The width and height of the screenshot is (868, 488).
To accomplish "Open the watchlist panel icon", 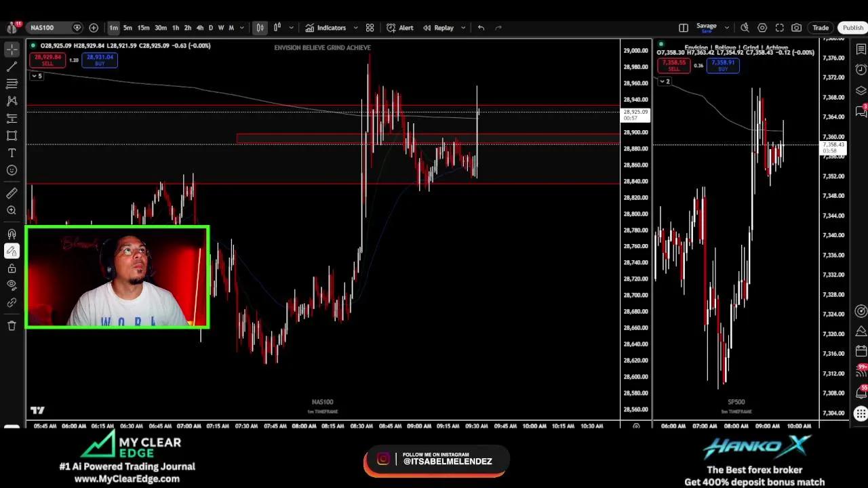I will (861, 49).
